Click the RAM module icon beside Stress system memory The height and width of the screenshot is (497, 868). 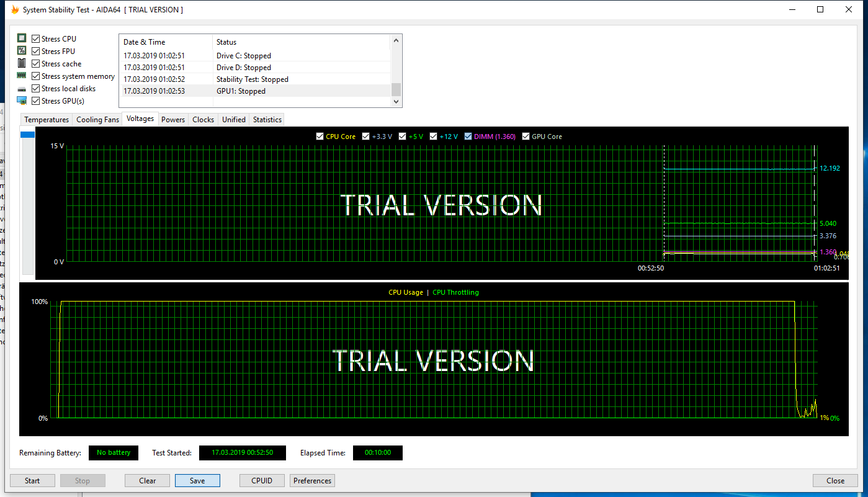pyautogui.click(x=22, y=76)
